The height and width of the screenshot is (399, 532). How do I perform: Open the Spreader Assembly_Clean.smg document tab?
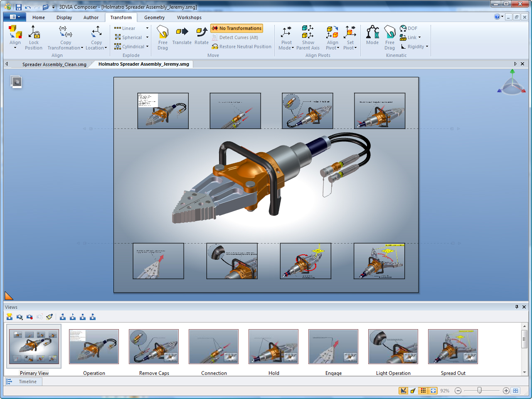[x=54, y=64]
